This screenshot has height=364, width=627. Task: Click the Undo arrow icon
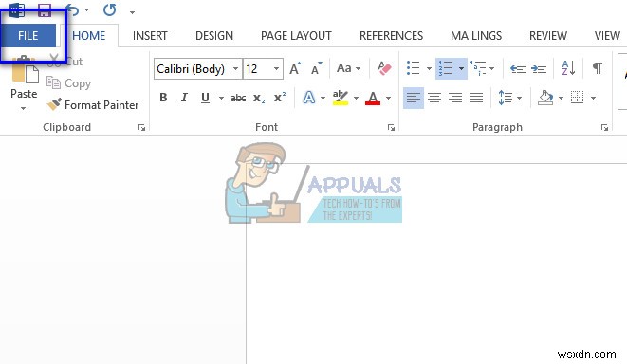point(72,10)
